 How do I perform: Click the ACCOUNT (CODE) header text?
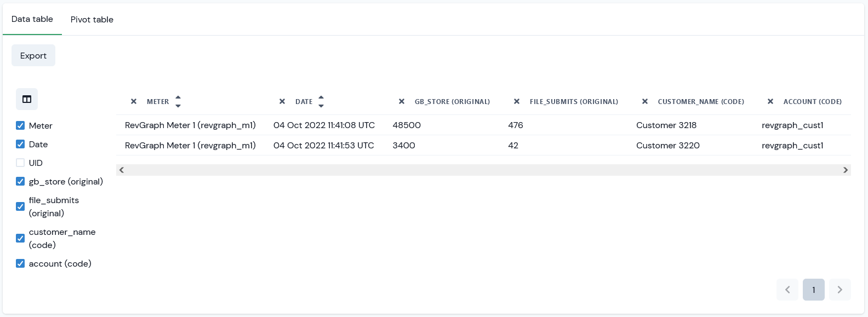pyautogui.click(x=813, y=102)
